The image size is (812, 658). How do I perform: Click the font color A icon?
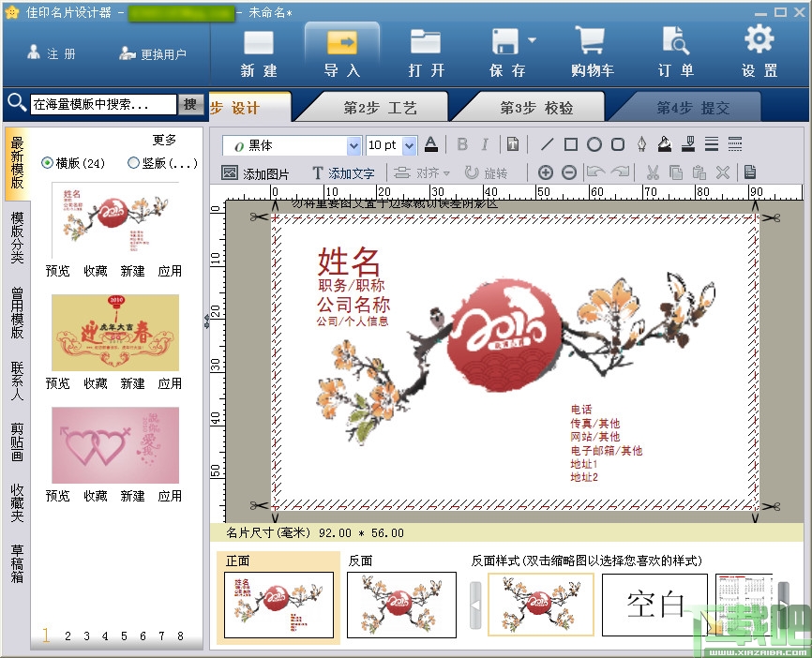(431, 144)
